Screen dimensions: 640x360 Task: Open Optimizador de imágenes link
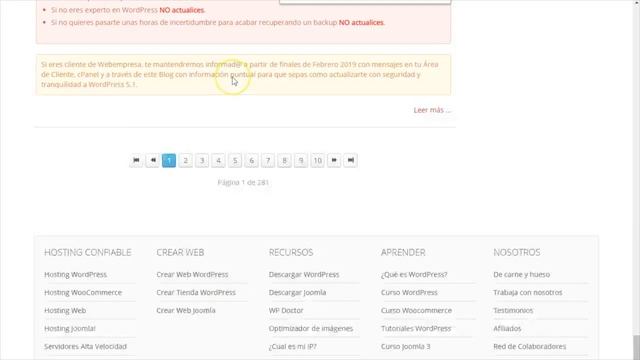(x=311, y=328)
